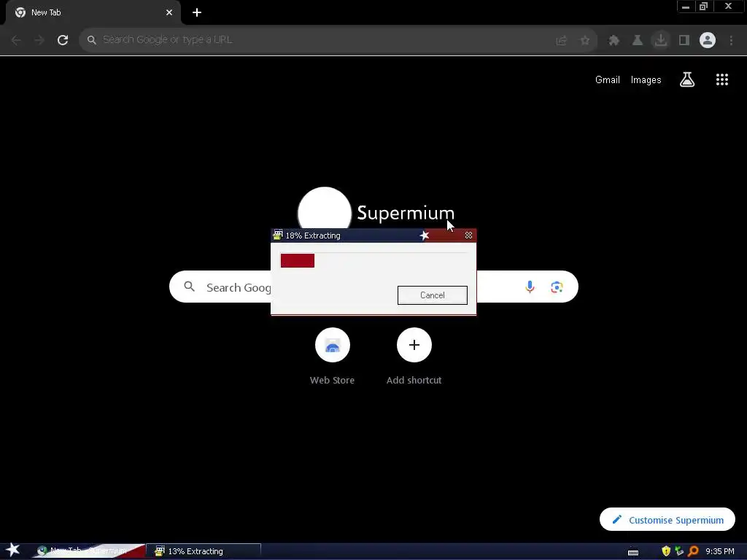This screenshot has height=560, width=747.
Task: Open the experiments flask in toolbar
Action: click(x=638, y=41)
